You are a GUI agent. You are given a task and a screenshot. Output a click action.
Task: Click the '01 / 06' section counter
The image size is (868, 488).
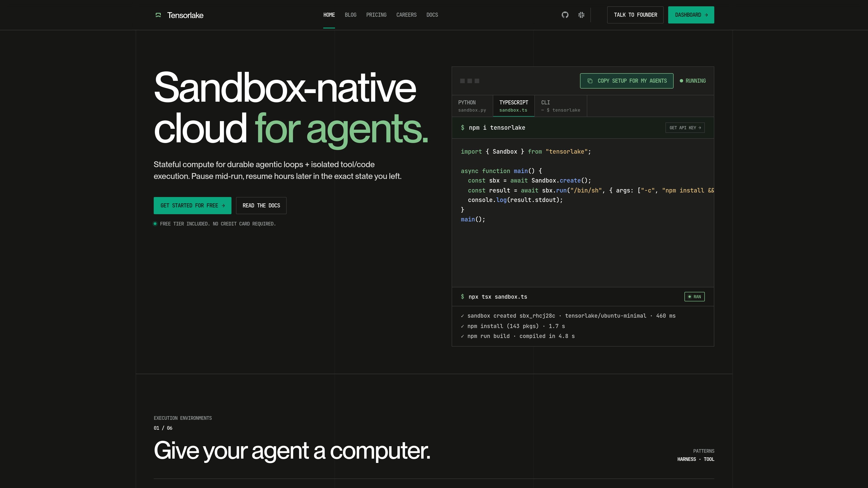pos(163,428)
